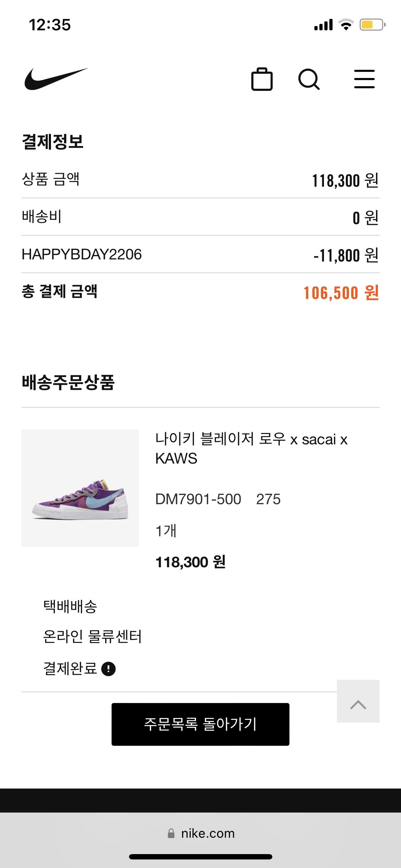Tap the 106,500 원 total amount
The width and height of the screenshot is (401, 868).
click(x=341, y=293)
